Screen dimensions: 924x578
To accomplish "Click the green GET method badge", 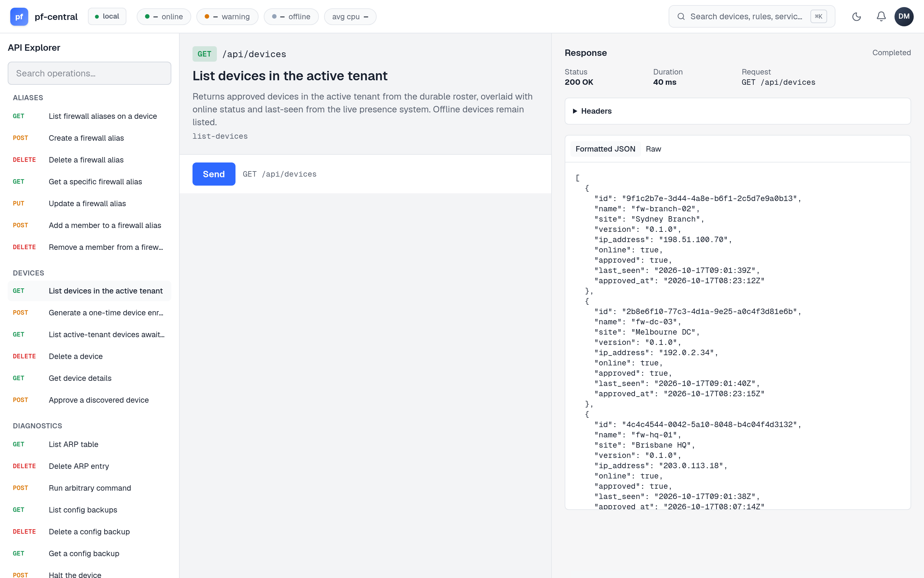I will 204,54.
